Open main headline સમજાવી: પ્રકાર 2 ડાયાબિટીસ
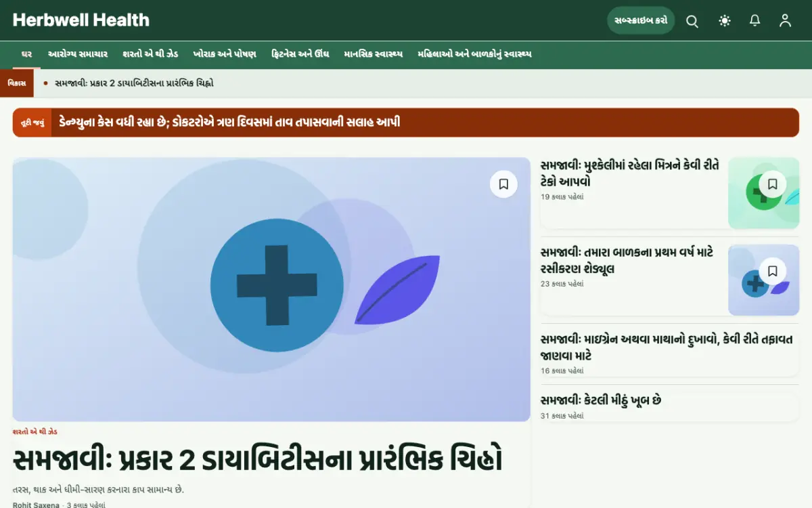This screenshot has width=812, height=508. pyautogui.click(x=258, y=460)
